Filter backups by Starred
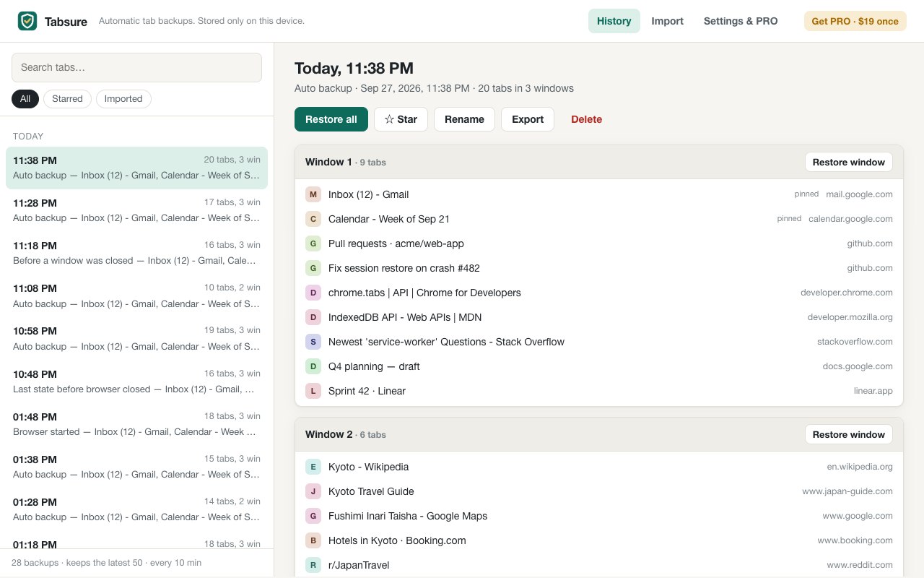924x578 pixels. (67, 99)
